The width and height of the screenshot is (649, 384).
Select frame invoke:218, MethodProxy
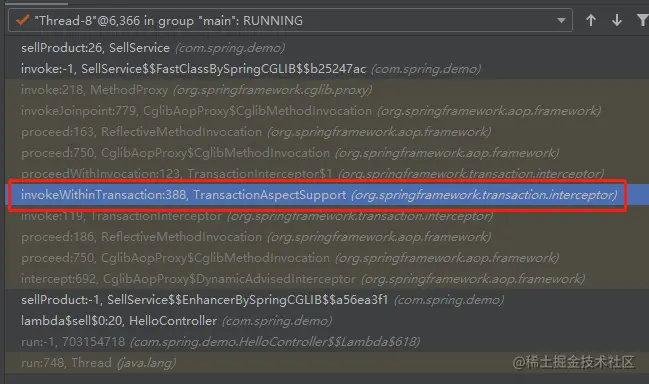tap(327, 90)
